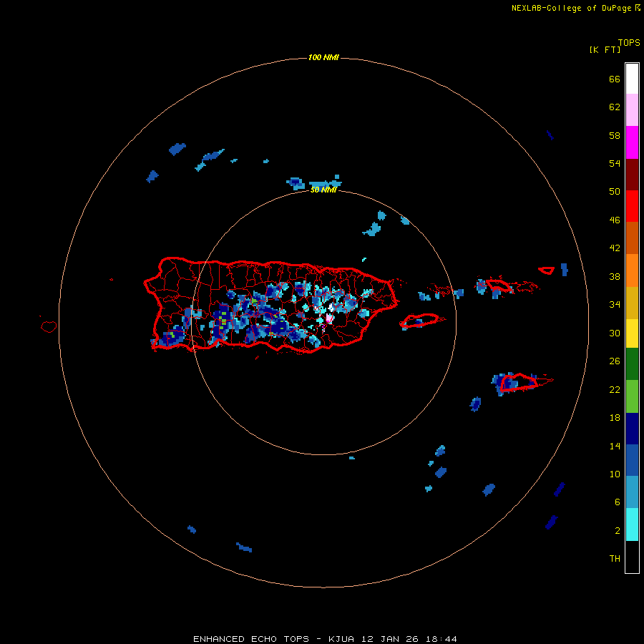Click the mustard gold legend swatch
Screen dimensions: 644x644
click(x=632, y=303)
